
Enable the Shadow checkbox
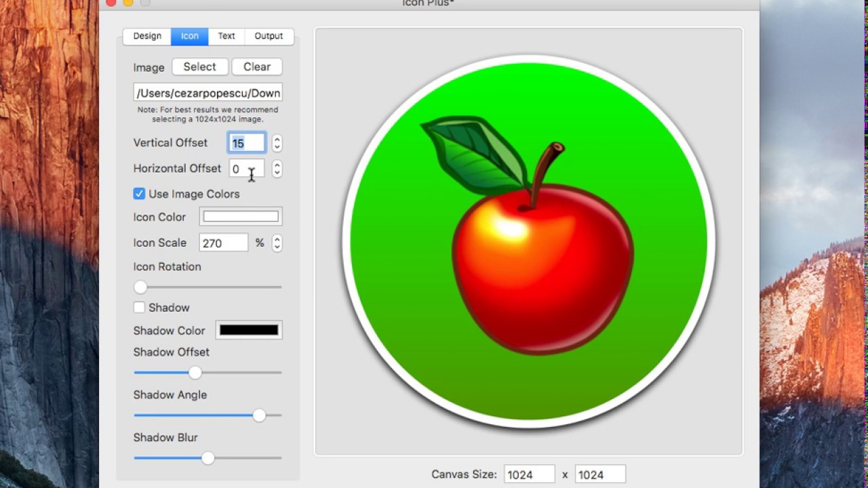(x=139, y=307)
